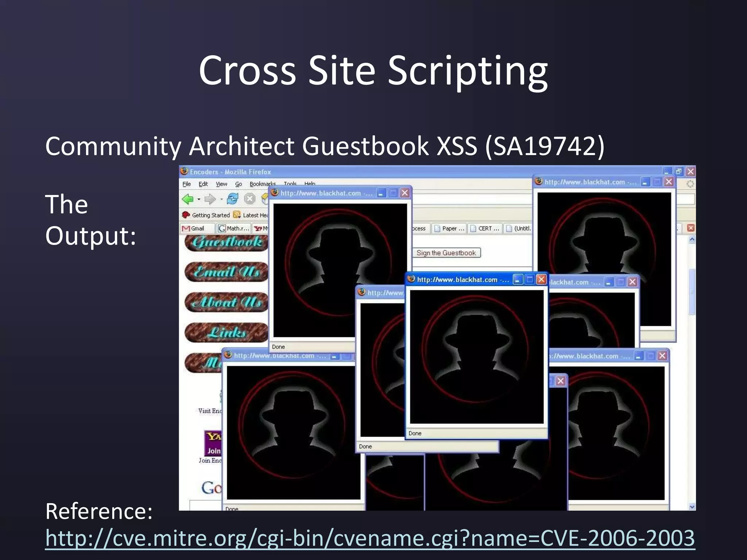Click the Firefox logo in Encoders title bar
Viewport: 747px width, 560px height.
(x=185, y=171)
